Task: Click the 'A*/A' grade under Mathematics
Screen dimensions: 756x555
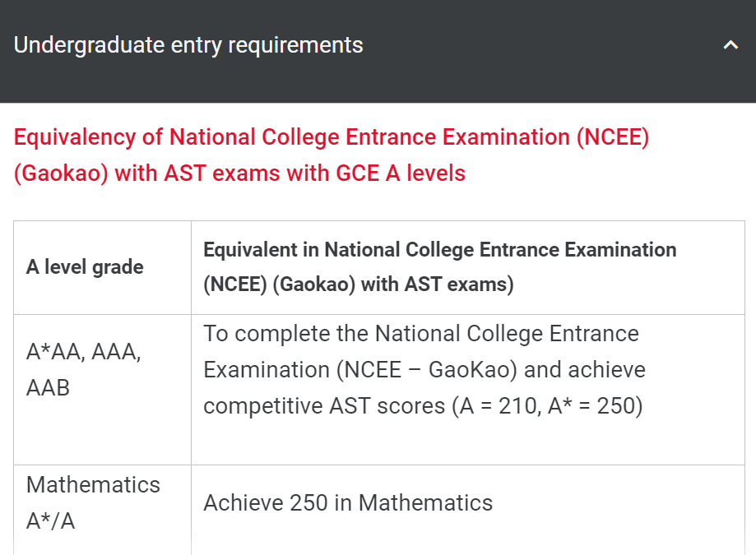Action: click(x=51, y=520)
